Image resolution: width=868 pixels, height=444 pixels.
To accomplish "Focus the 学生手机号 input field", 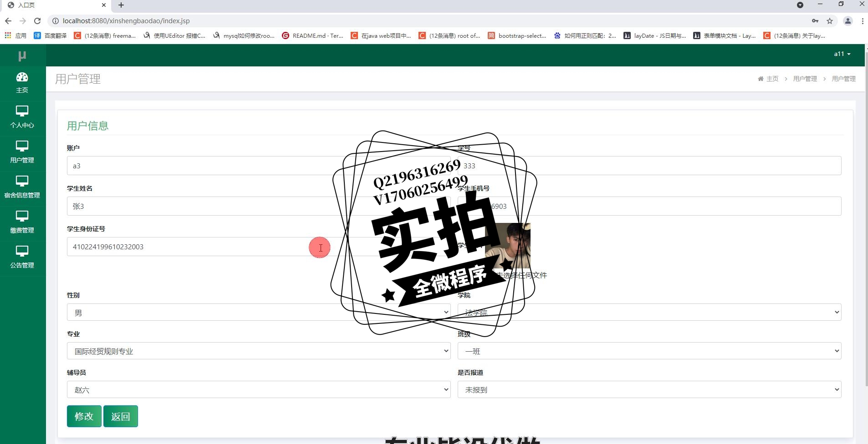I will (649, 206).
